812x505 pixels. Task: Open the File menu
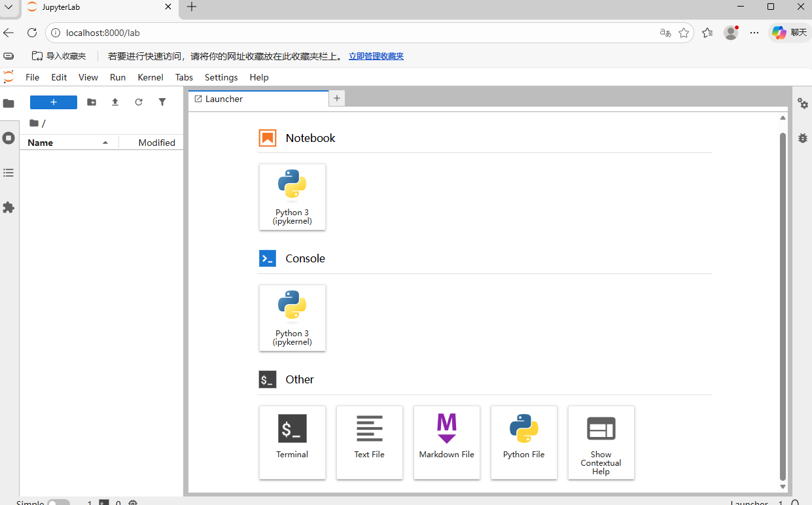pos(33,77)
